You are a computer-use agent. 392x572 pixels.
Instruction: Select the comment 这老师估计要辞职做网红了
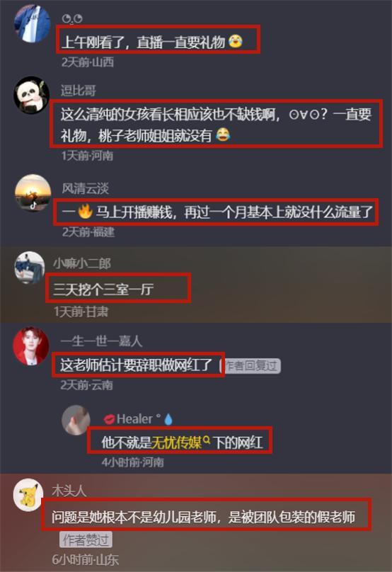click(x=137, y=365)
